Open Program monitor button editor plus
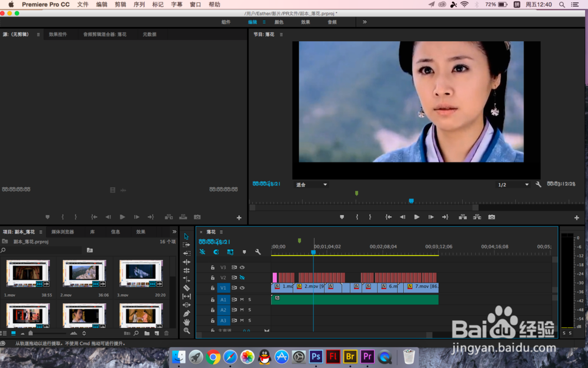The height and width of the screenshot is (368, 588). point(577,217)
